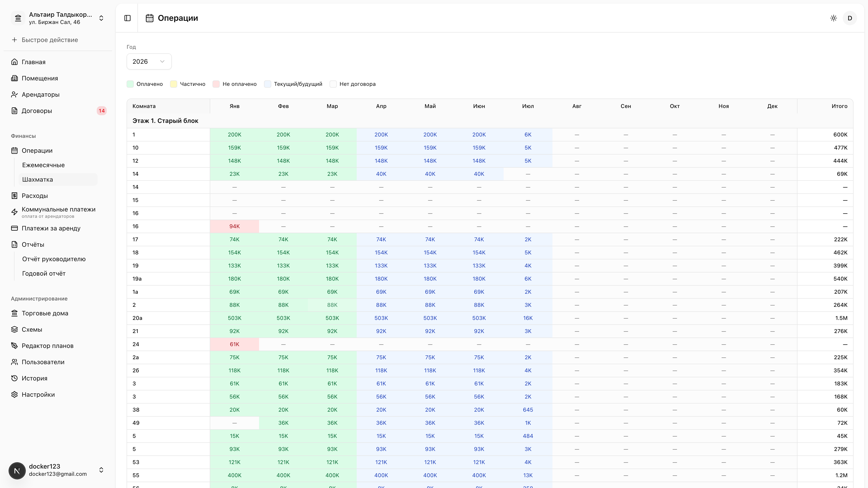Open the Ежемесячные submenu item

click(x=43, y=165)
